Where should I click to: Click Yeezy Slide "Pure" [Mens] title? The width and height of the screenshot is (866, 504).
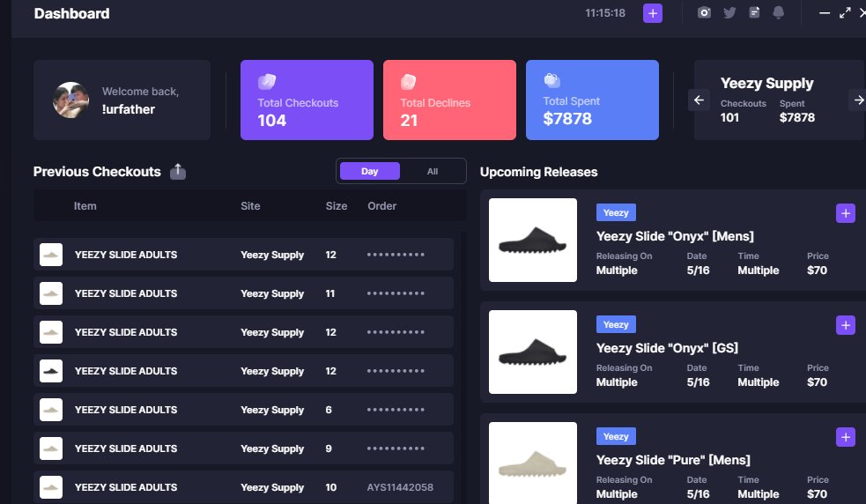coord(673,460)
